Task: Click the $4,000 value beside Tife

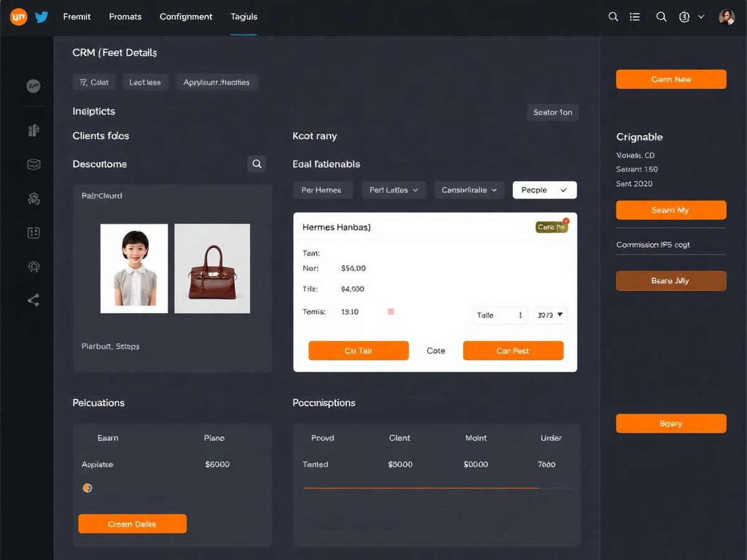Action: tap(353, 289)
